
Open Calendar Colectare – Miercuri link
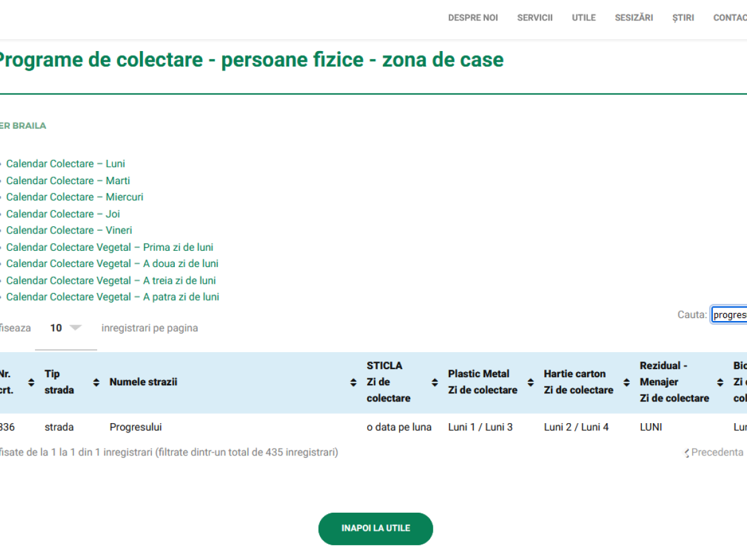point(75,197)
